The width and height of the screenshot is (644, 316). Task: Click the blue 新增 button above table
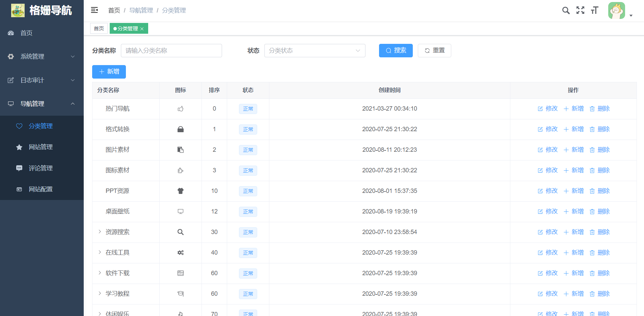[x=109, y=72]
